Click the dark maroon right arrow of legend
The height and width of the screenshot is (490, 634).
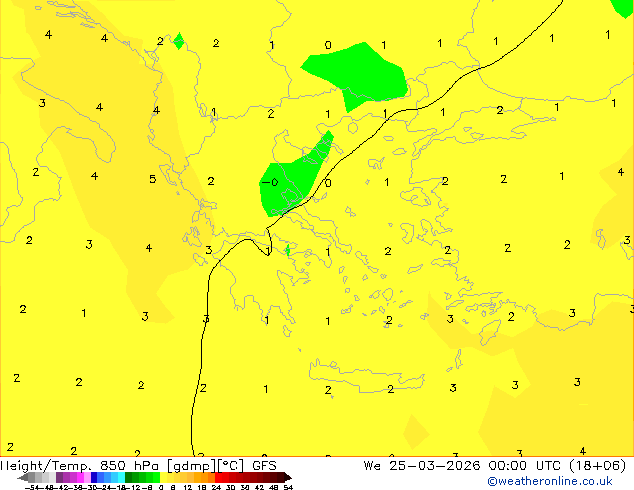(x=288, y=477)
